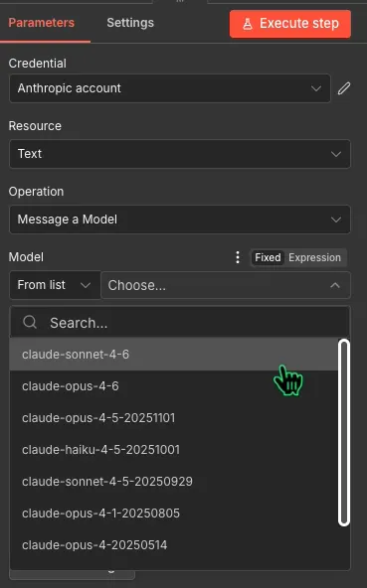This screenshot has height=588, width=367.
Task: Click the magnifier search icon
Action: [x=30, y=322]
